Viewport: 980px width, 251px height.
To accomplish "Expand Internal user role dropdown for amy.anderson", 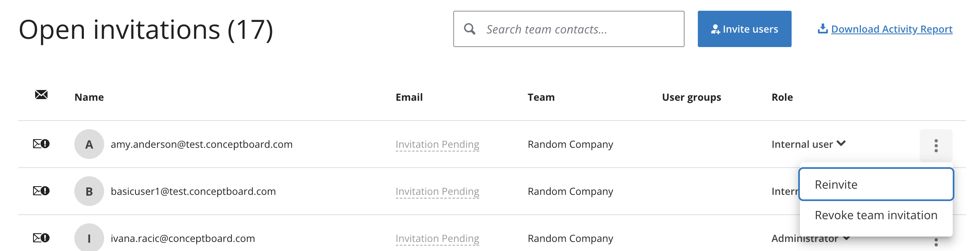I will pos(809,144).
